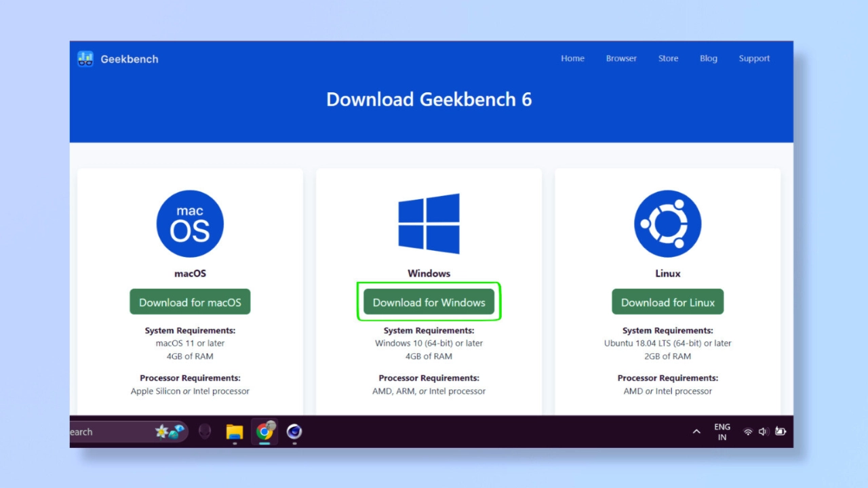Click the Ubuntu Linux logo
The height and width of the screenshot is (488, 868).
[x=668, y=224]
